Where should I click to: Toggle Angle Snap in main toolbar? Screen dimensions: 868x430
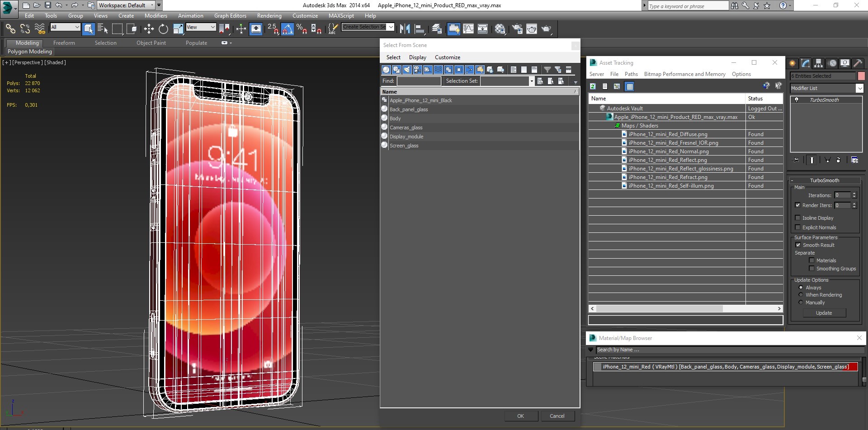click(x=288, y=29)
